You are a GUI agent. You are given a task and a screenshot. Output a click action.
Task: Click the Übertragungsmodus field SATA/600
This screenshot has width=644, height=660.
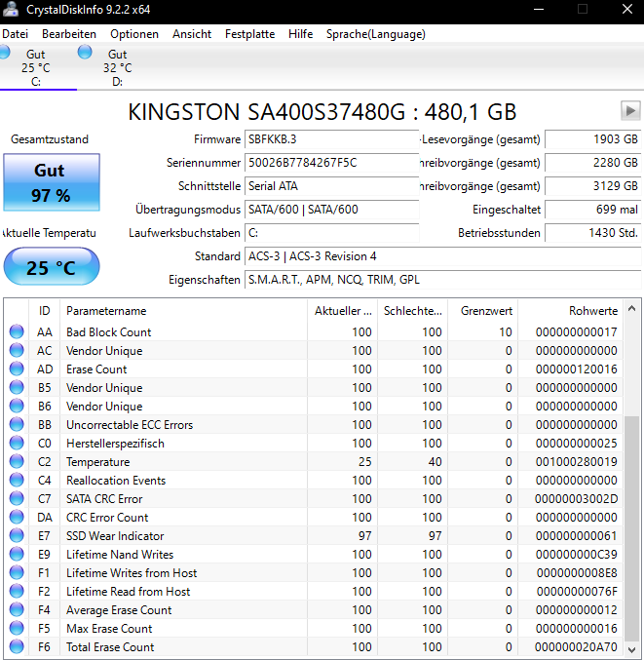pyautogui.click(x=331, y=210)
